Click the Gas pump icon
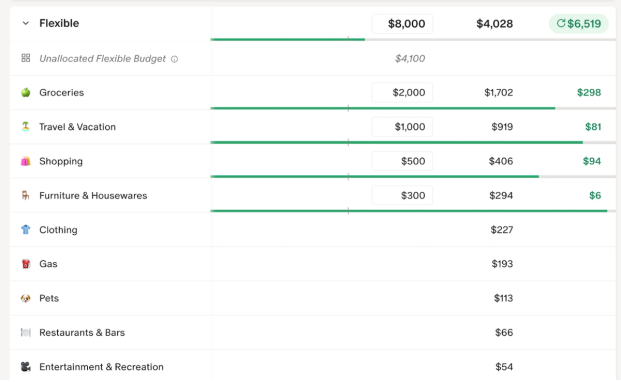Image resolution: width=621 pixels, height=382 pixels. tap(26, 264)
